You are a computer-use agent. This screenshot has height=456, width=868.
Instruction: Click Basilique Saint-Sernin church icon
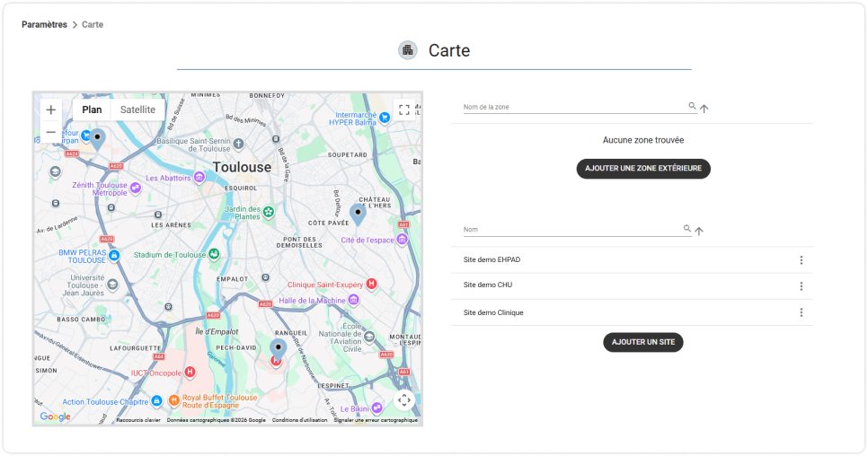coord(239,144)
